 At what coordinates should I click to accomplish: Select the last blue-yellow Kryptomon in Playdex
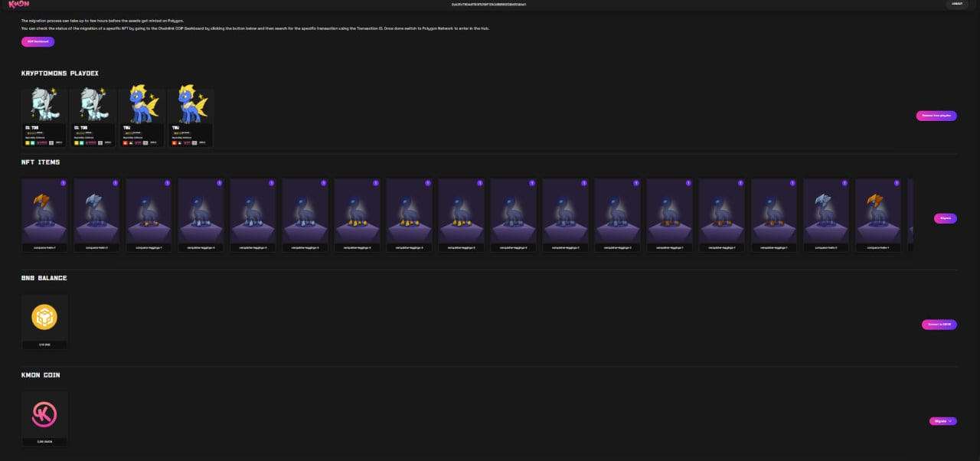(191, 117)
